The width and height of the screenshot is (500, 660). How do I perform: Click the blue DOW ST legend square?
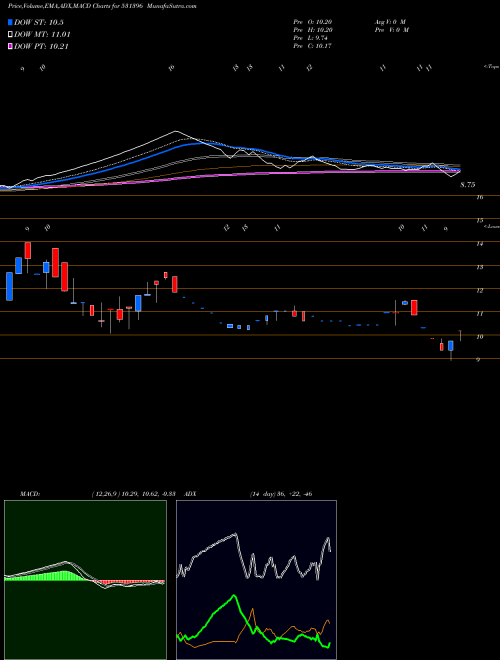click(x=11, y=22)
